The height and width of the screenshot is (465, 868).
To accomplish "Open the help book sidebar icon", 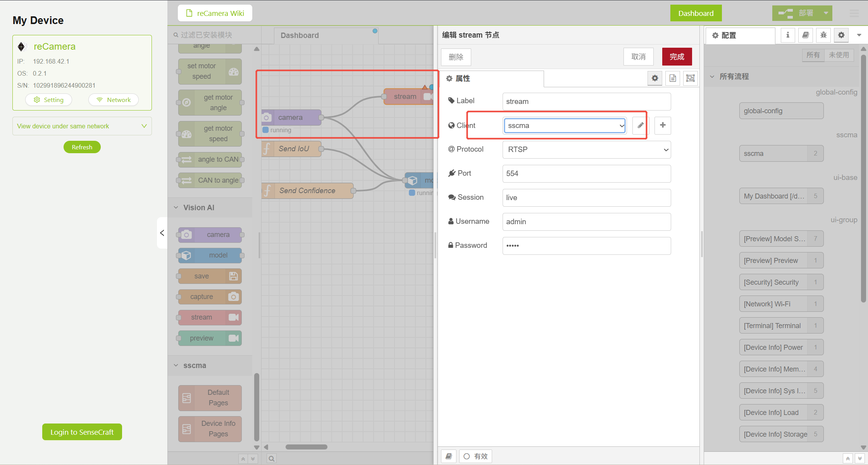I will click(x=806, y=35).
